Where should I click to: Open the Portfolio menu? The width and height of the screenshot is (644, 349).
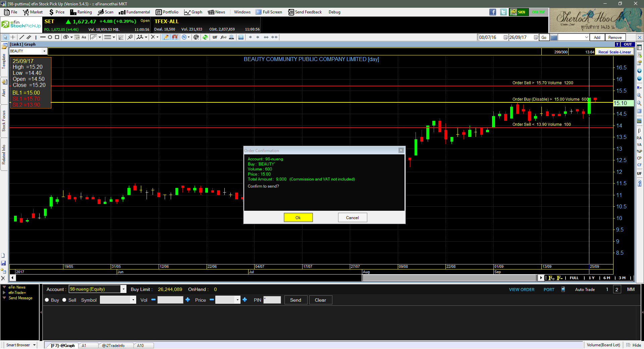coord(167,12)
